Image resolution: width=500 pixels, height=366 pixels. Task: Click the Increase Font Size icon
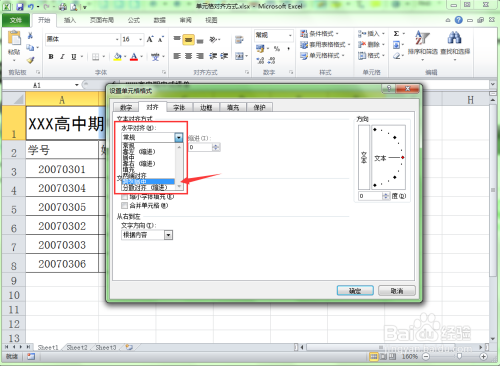pos(150,39)
